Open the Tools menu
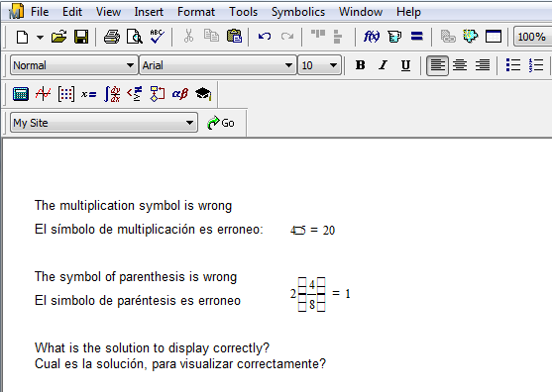552x392 pixels. 243,12
